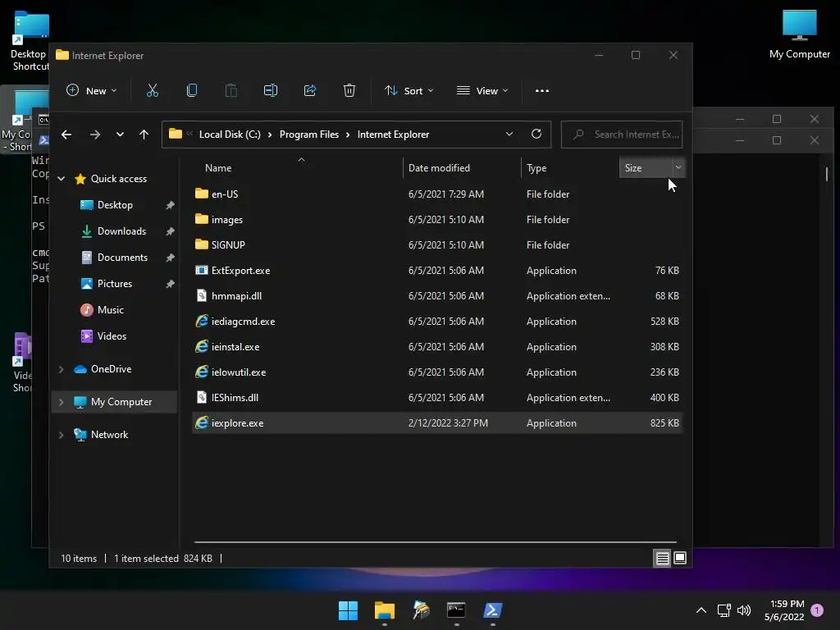This screenshot has width=840, height=630.
Task: Open the View dropdown menu
Action: tap(482, 90)
